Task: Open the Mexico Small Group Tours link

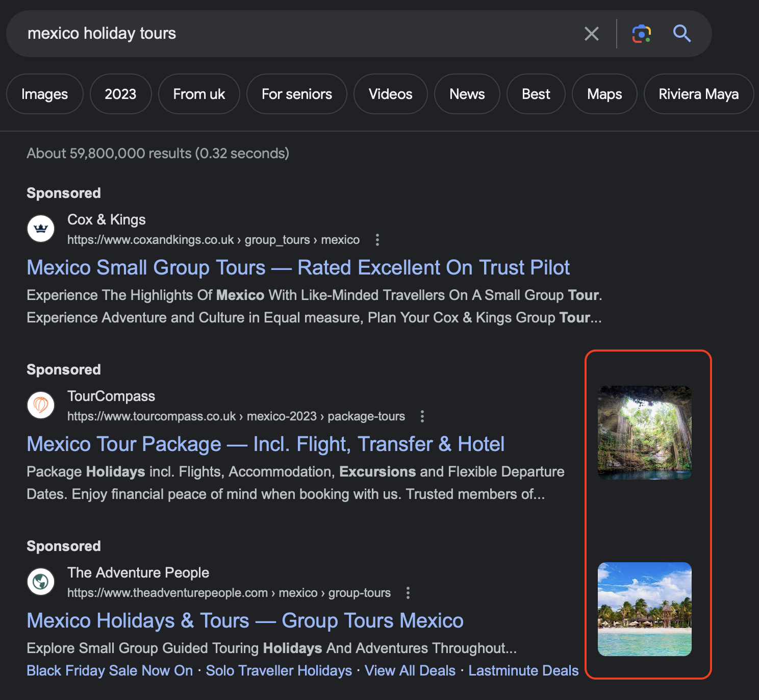Action: (x=298, y=268)
